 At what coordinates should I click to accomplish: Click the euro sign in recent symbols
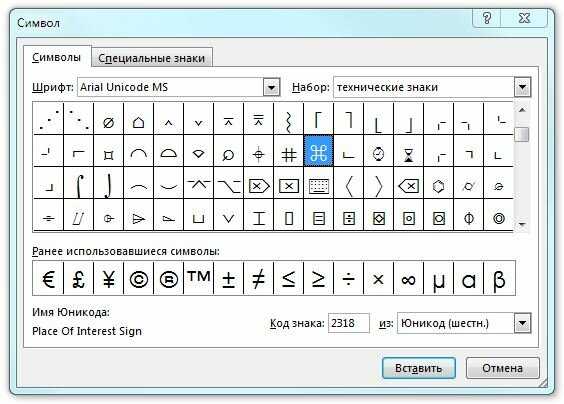coord(48,279)
